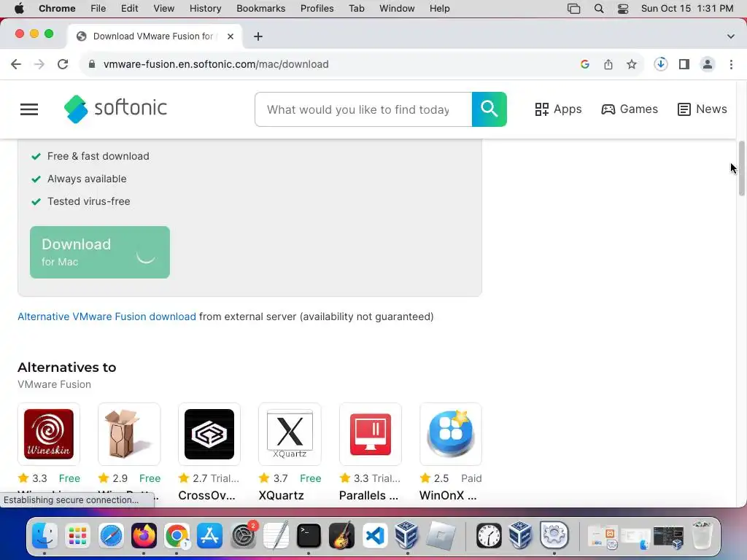Bookmark this page with the star icon

coord(632,64)
